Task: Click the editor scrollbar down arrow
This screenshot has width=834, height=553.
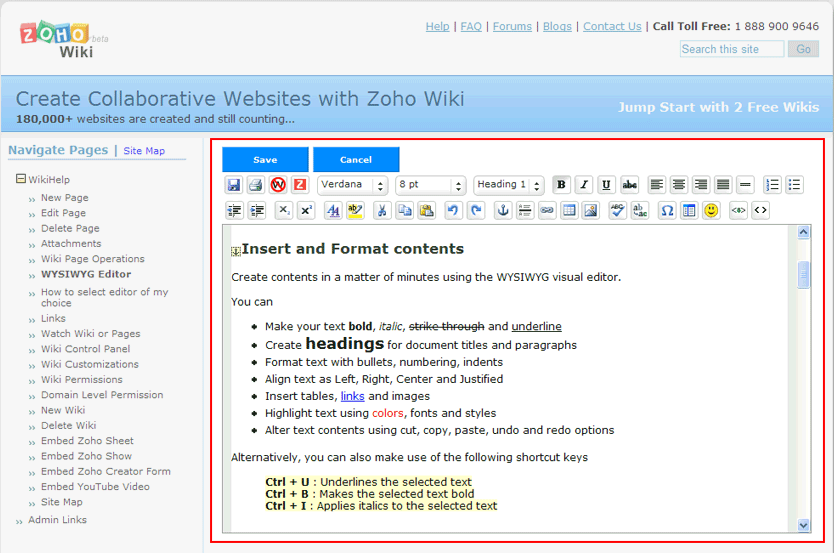Action: (x=804, y=525)
